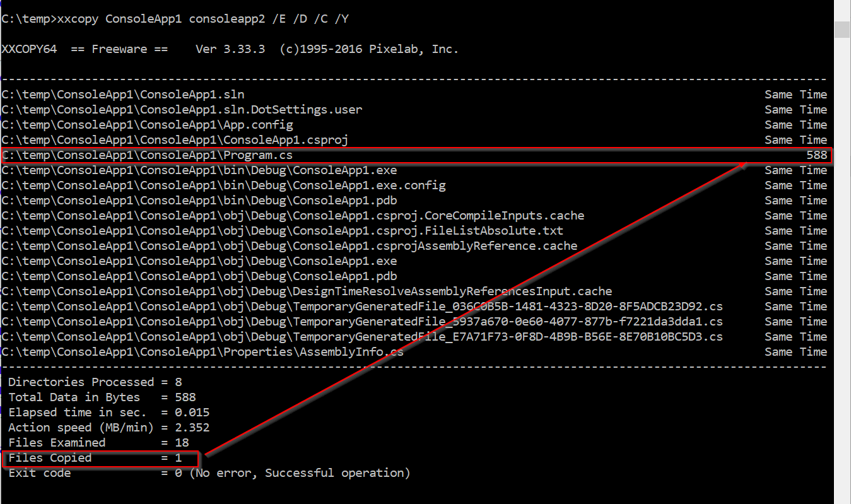Screen dimensions: 851x504
Task: Click the 588 byte size value
Action: [x=816, y=155]
